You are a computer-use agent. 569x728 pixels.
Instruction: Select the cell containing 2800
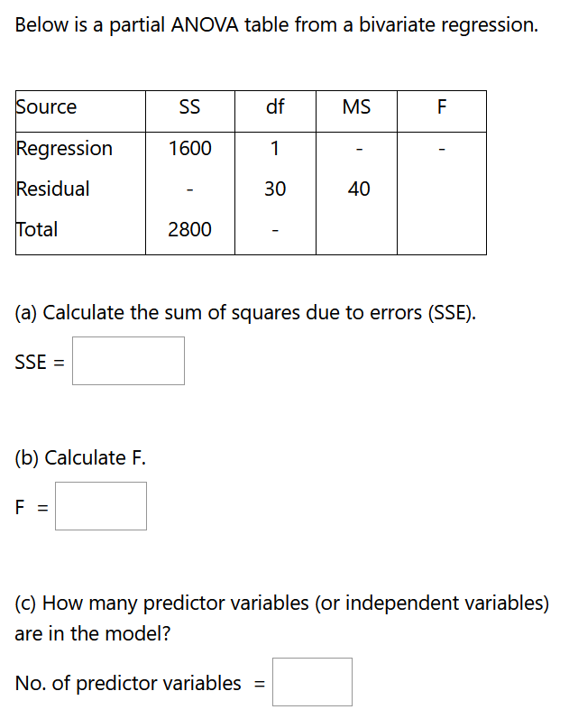(189, 229)
